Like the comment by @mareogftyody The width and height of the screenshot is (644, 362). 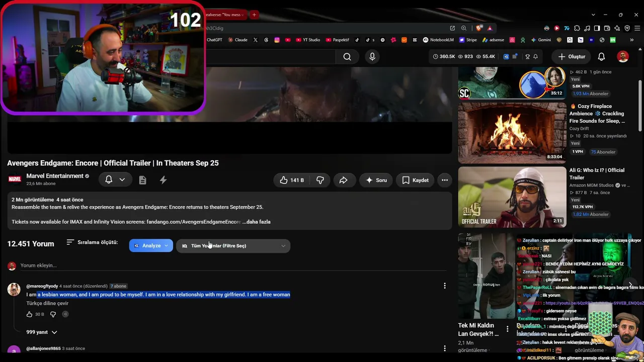point(29,314)
